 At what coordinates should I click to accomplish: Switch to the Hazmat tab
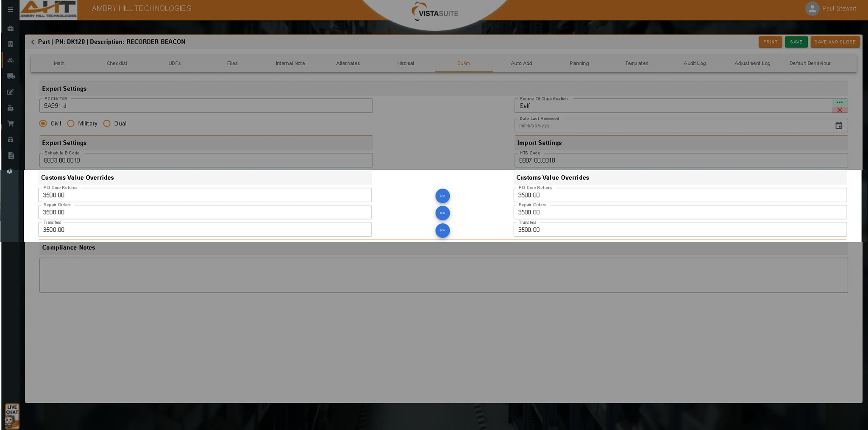click(x=406, y=64)
